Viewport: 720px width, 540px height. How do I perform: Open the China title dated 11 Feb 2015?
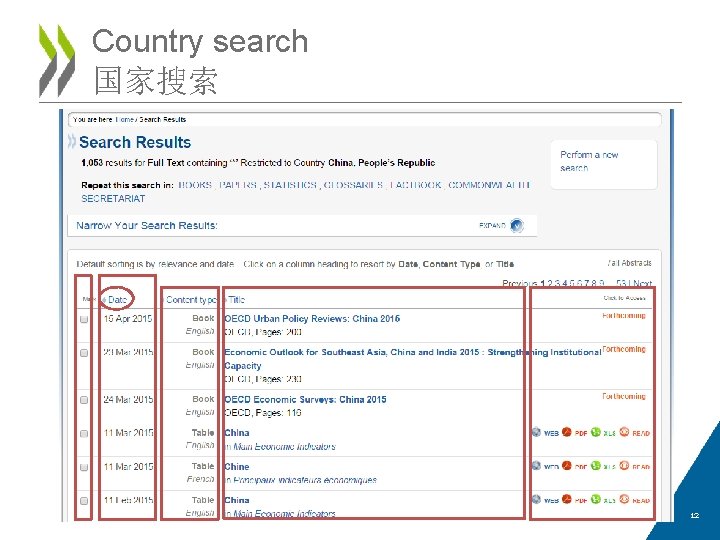pos(236,500)
